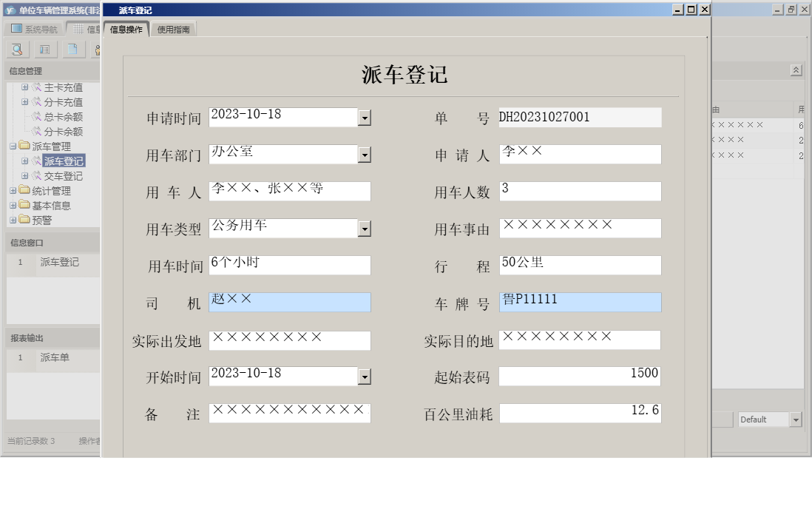Viewport: 812px width, 529px height.
Task: Click the new document toolbar icon
Action: pos(72,50)
